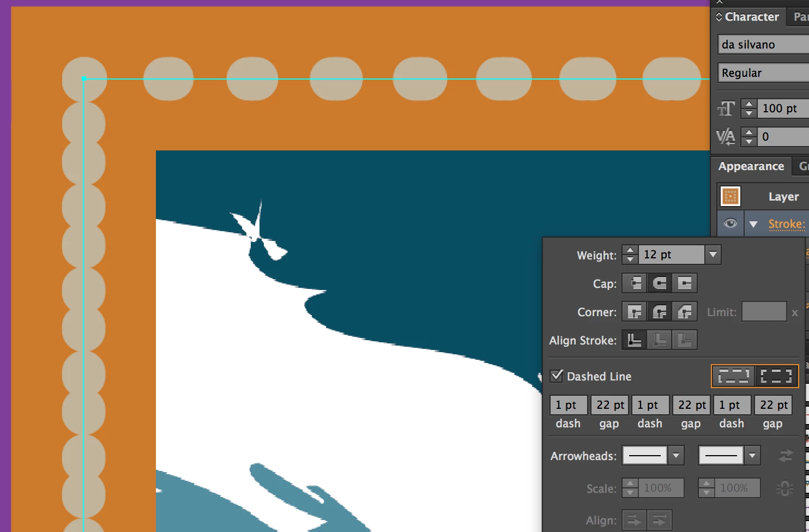Align dashes to corners and path ends
The width and height of the screenshot is (809, 532).
(776, 376)
